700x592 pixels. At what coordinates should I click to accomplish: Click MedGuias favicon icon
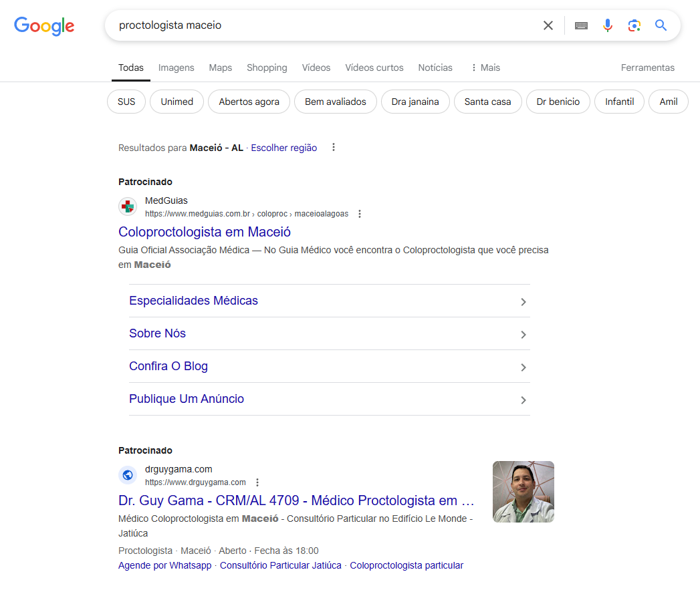(x=128, y=206)
